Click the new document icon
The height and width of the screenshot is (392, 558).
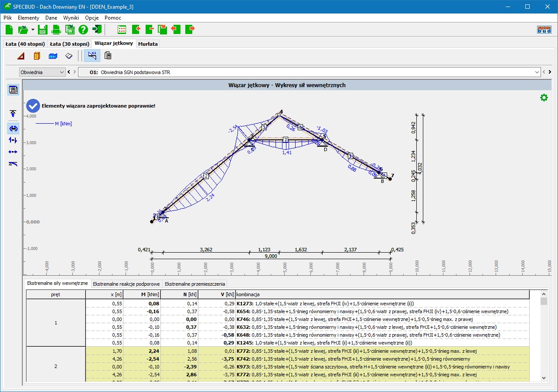click(x=9, y=30)
